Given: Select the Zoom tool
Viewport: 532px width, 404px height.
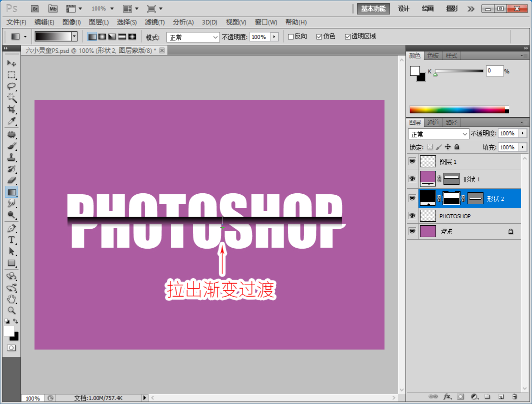Looking at the screenshot, I should (x=11, y=311).
